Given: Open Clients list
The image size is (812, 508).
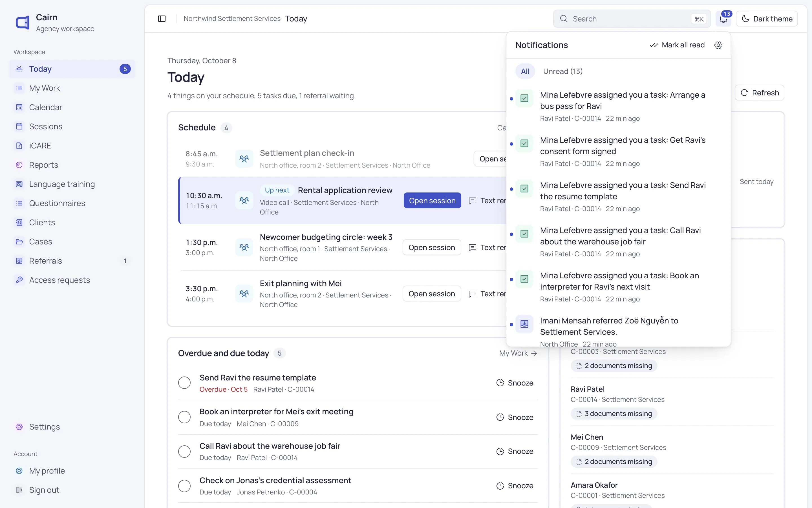Looking at the screenshot, I should [x=72, y=222].
